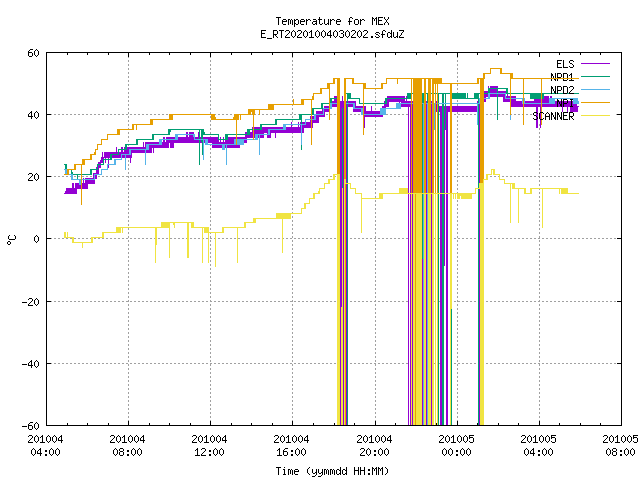Click the purple ELS legend line sample
Image resolution: width=640 pixels, height=480 pixels.
click(595, 64)
